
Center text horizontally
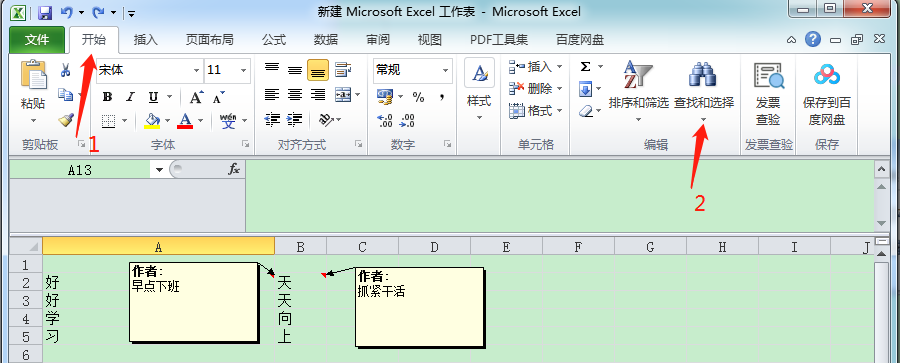[x=294, y=94]
